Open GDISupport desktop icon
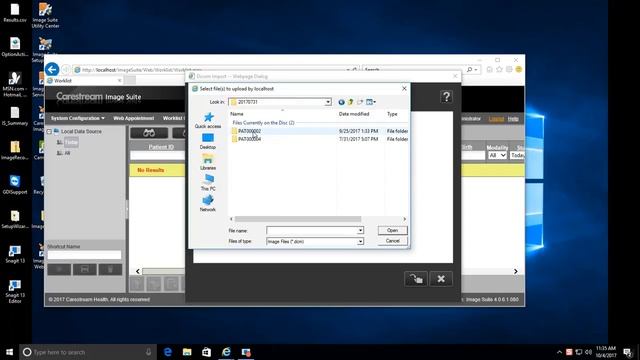640x360 pixels. pyautogui.click(x=15, y=184)
